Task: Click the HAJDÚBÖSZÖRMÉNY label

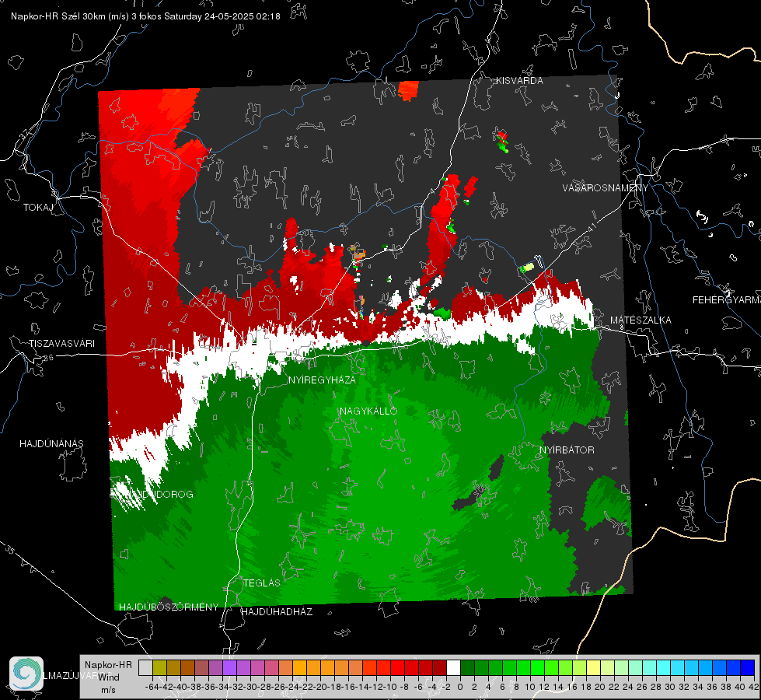Action: click(169, 607)
